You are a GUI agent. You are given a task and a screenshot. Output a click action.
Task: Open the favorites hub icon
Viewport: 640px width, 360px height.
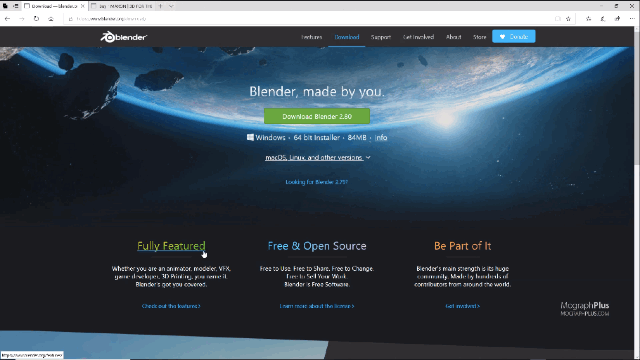(x=588, y=19)
